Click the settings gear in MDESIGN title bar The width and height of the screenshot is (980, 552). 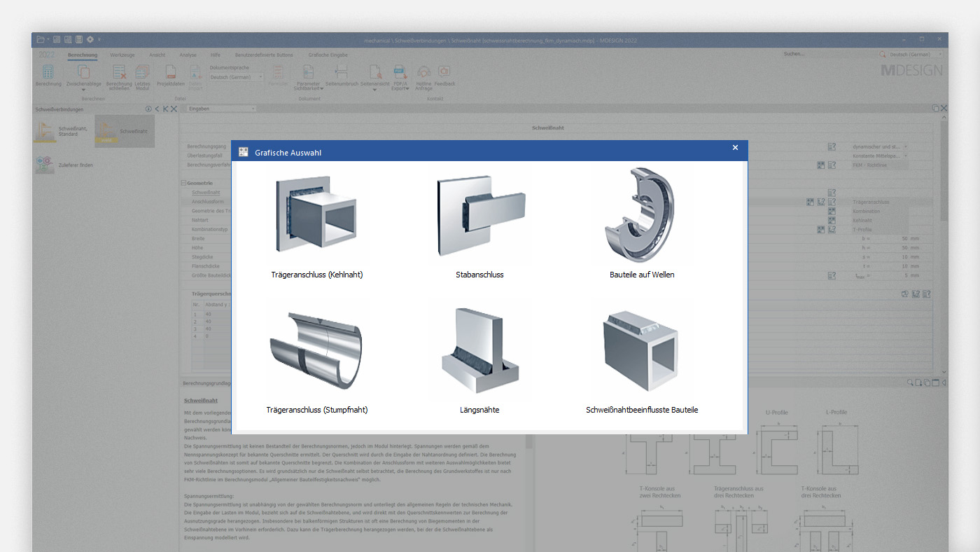coord(90,39)
